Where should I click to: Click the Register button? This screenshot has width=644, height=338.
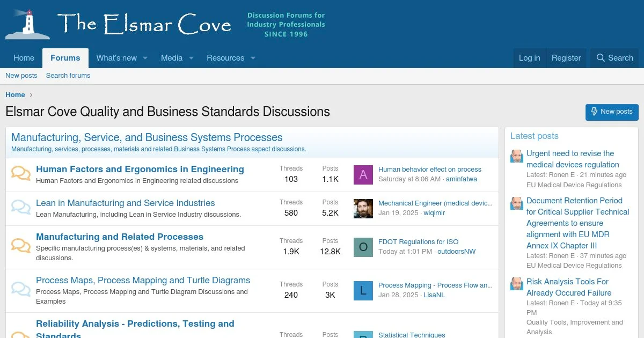(566, 58)
